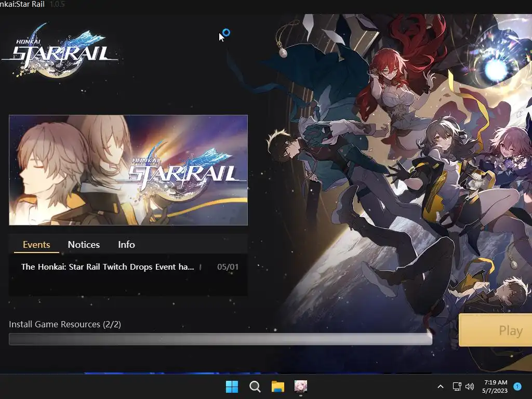Click the Star Rail window title text
The image size is (532, 399).
tap(22, 4)
